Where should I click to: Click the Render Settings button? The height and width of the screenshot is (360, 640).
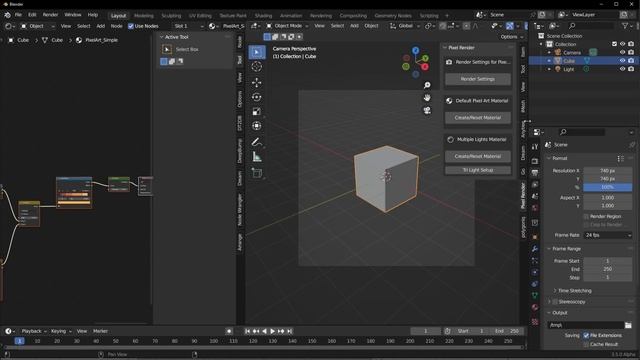478,79
